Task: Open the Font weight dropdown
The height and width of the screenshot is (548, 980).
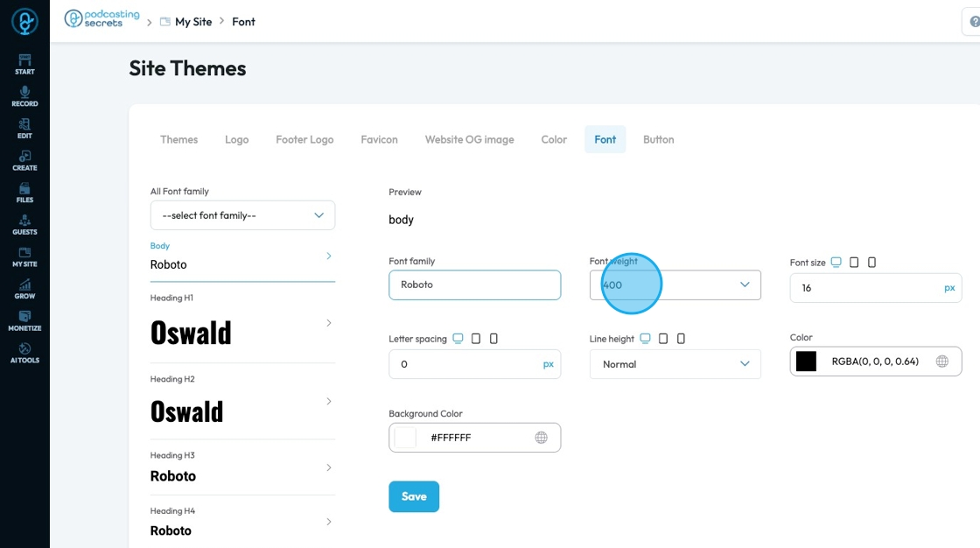Action: (675, 285)
